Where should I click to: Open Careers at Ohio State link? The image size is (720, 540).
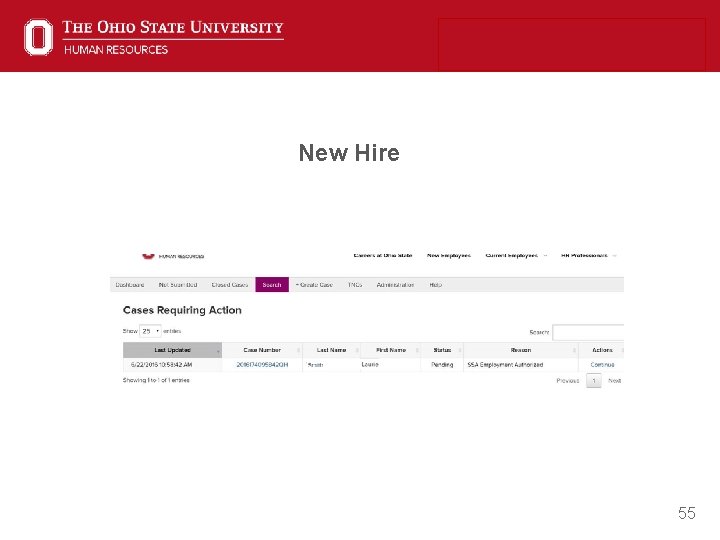coord(383,255)
